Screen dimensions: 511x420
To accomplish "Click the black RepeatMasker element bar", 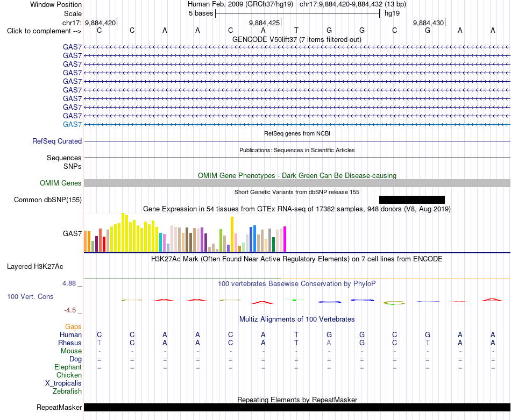I will point(297,407).
